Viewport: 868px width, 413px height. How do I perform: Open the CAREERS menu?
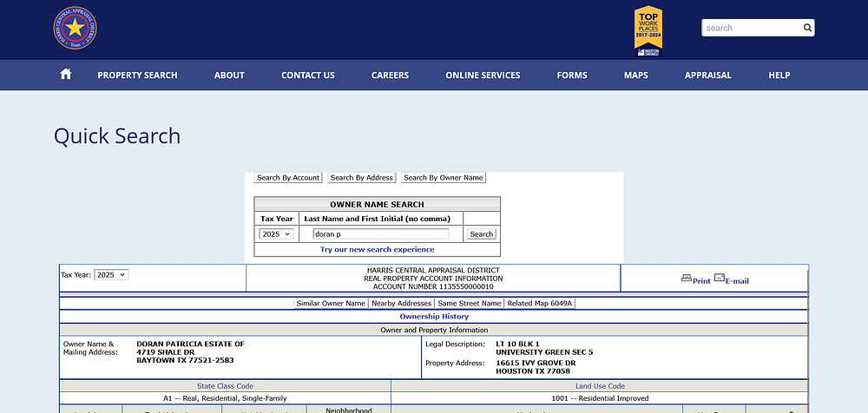[390, 75]
